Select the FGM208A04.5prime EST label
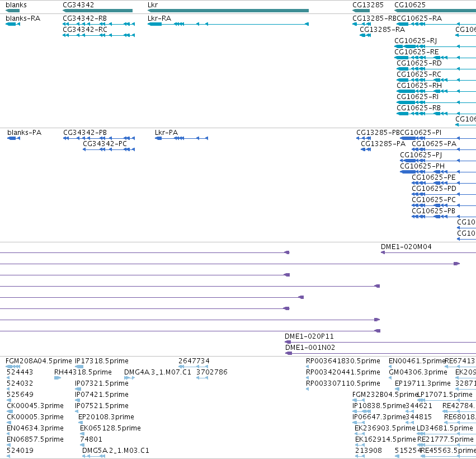The width and height of the screenshot is (476, 459). click(39, 361)
